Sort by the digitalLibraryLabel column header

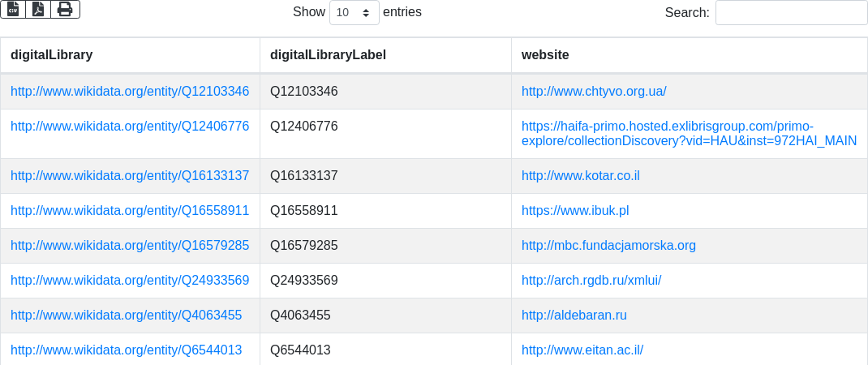[x=328, y=55]
